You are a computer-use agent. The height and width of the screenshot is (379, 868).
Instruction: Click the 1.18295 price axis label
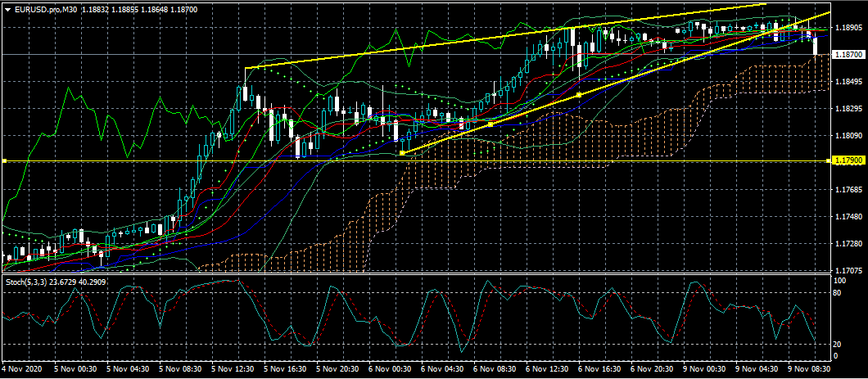pyautogui.click(x=849, y=108)
